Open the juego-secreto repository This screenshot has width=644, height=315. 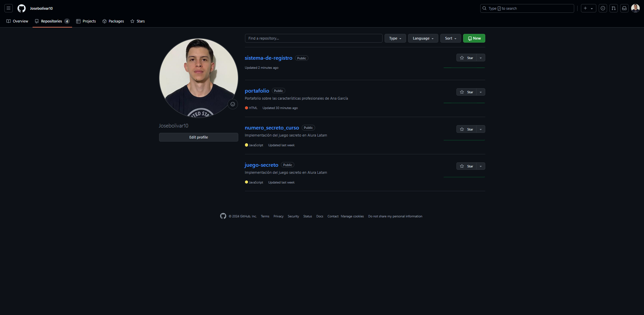(x=261, y=165)
